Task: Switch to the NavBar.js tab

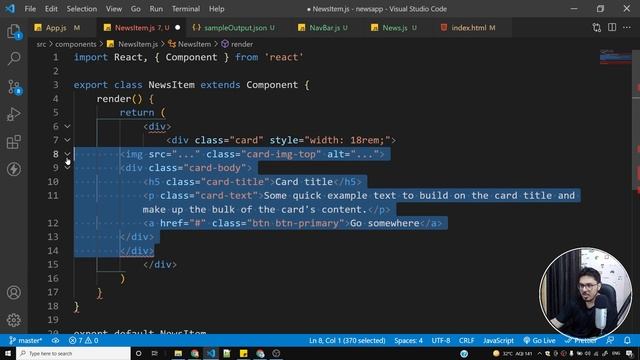Action: 324,28
